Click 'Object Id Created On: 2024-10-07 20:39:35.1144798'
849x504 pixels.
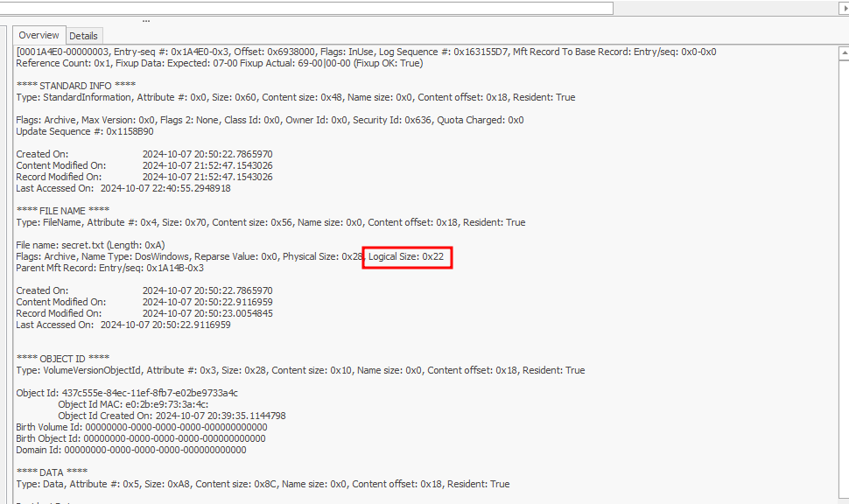172,416
